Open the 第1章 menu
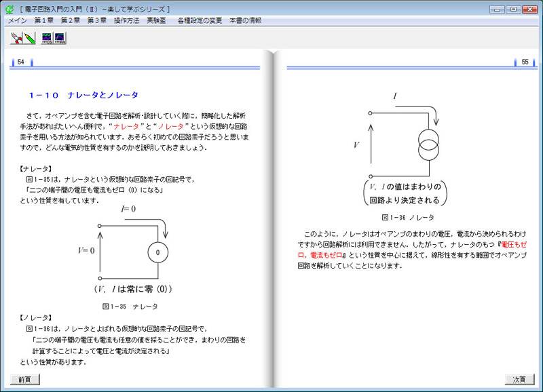This screenshot has width=543, height=392. click(x=44, y=20)
